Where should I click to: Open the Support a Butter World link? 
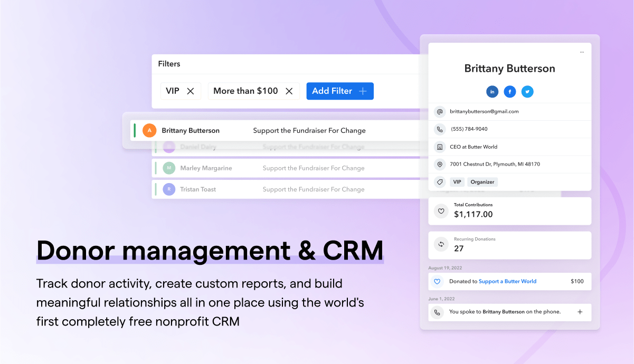507,282
